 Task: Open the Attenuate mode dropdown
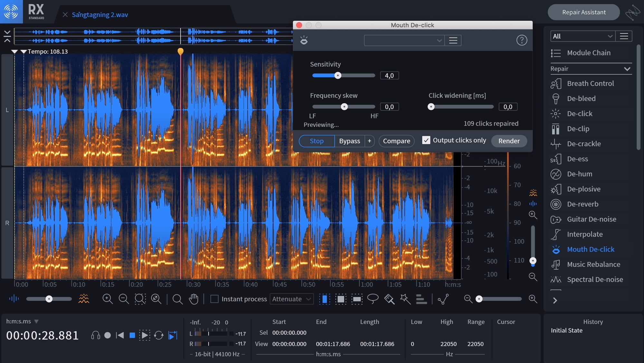coord(291,299)
